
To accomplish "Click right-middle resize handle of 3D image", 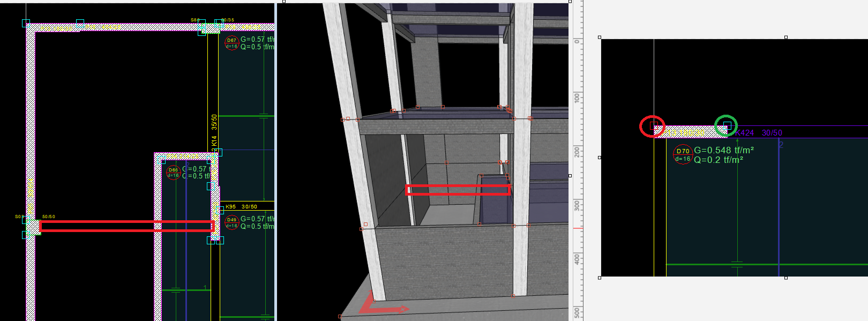I will click(570, 176).
